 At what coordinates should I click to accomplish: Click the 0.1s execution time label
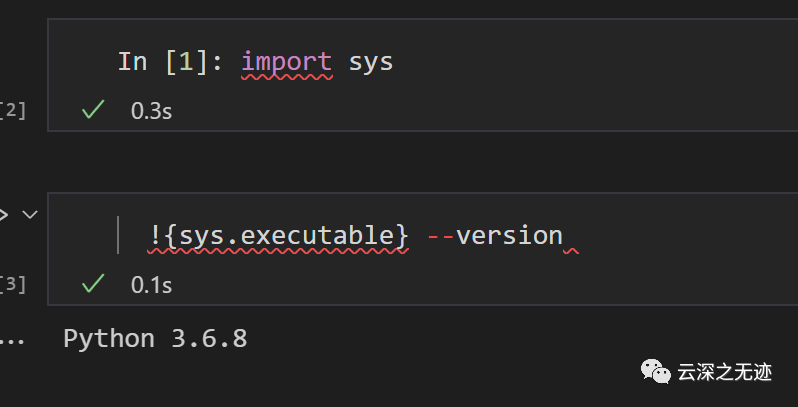tap(152, 286)
